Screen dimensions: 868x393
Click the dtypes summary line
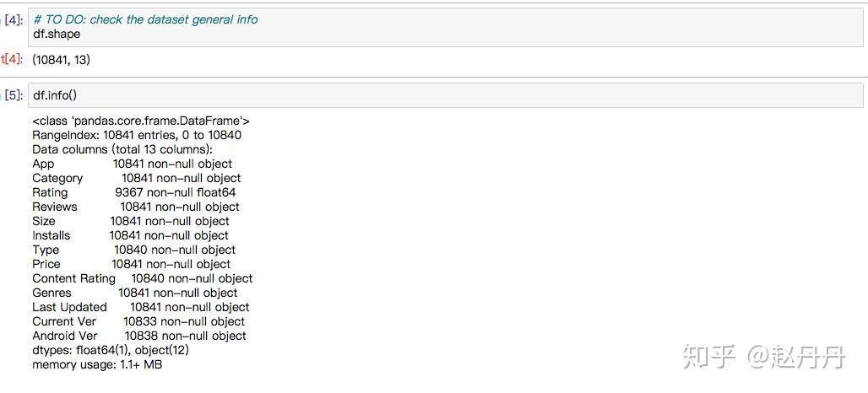click(x=111, y=351)
